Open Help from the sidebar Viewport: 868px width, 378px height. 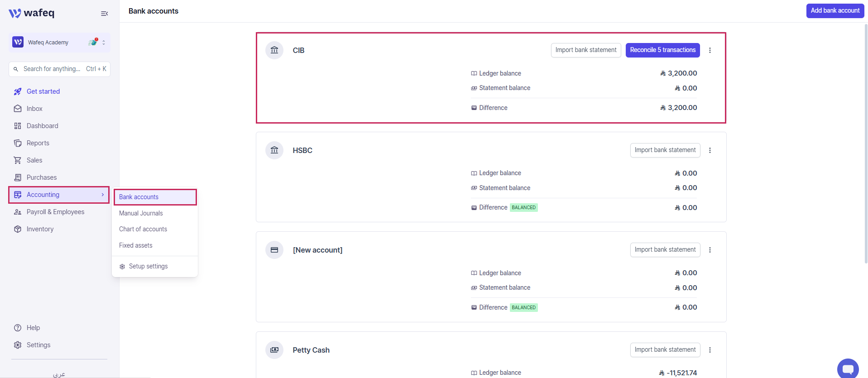[x=33, y=328]
